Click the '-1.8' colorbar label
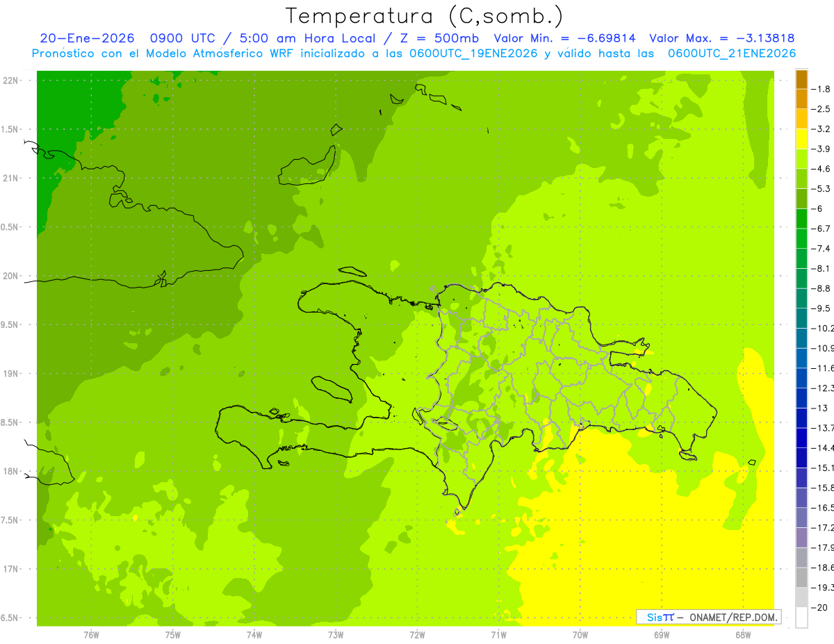 [x=822, y=89]
